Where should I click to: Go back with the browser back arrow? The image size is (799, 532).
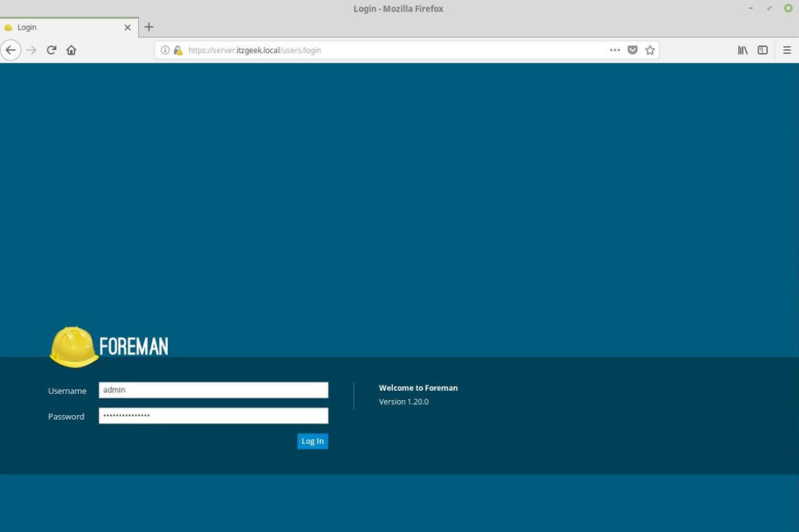coord(11,50)
